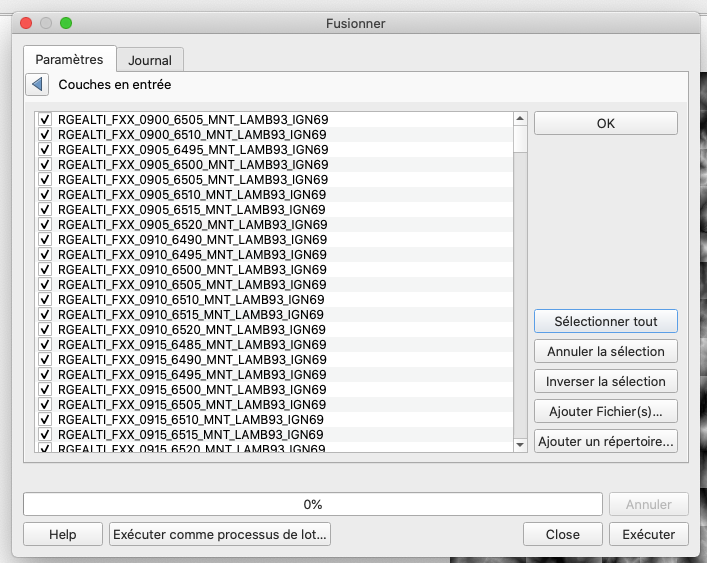
Task: Click the yellow minimize window button
Action: 46,23
